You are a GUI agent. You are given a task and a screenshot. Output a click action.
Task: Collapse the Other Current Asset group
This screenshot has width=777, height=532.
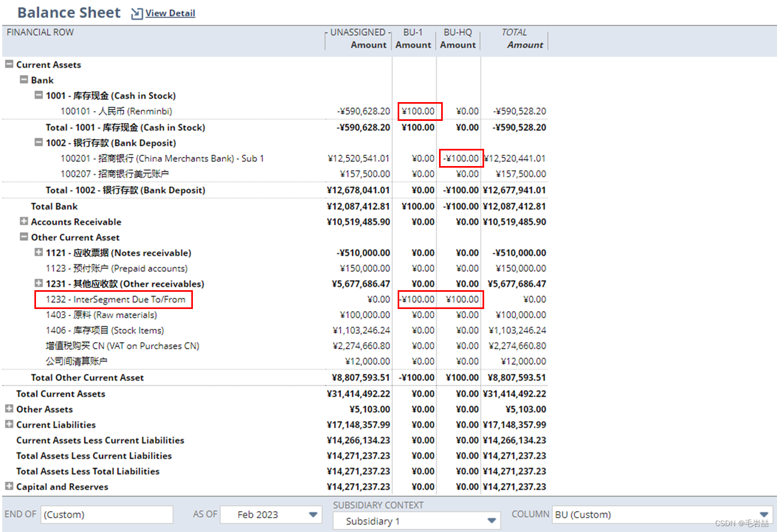24,237
